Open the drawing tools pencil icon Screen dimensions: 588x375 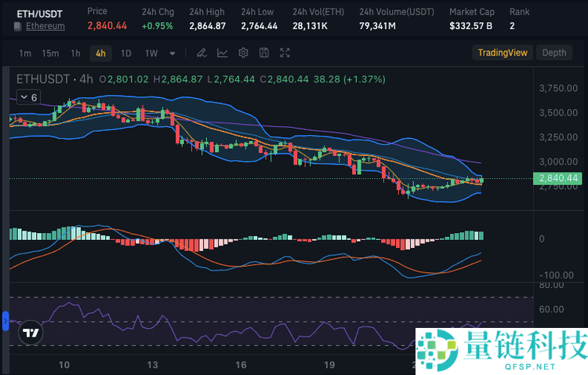(x=201, y=53)
